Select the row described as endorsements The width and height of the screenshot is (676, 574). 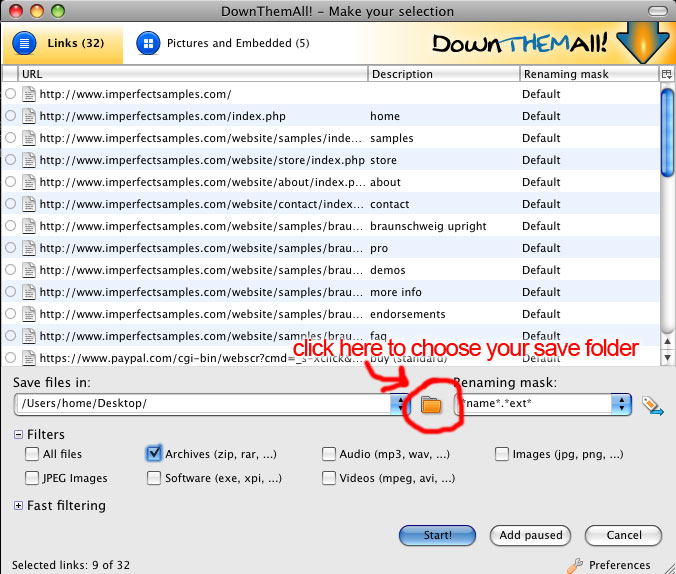331,314
